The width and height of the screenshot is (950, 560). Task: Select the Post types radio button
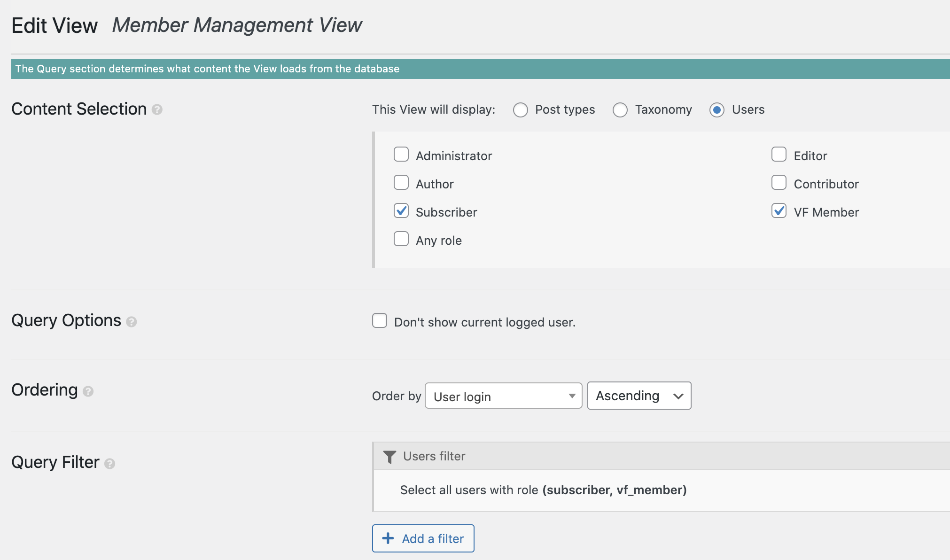[x=521, y=110]
